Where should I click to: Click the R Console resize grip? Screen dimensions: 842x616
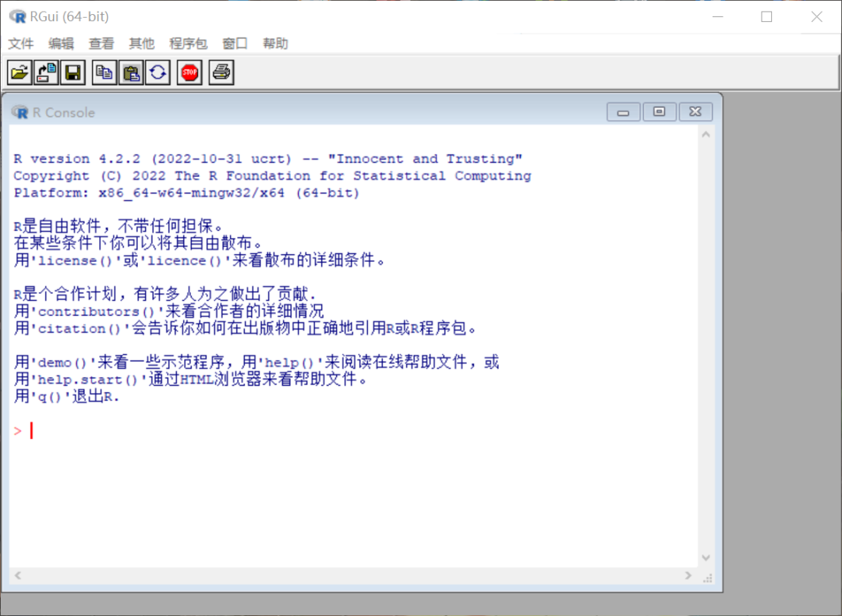pyautogui.click(x=708, y=578)
